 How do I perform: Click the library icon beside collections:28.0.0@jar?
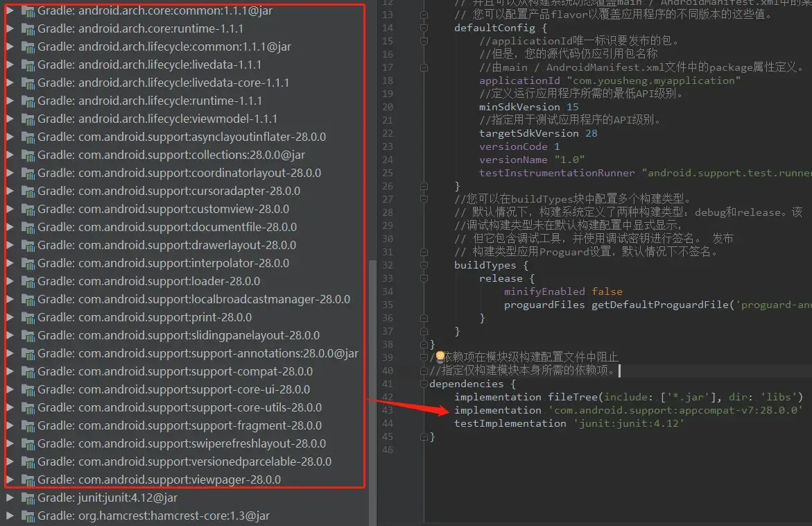coord(28,155)
